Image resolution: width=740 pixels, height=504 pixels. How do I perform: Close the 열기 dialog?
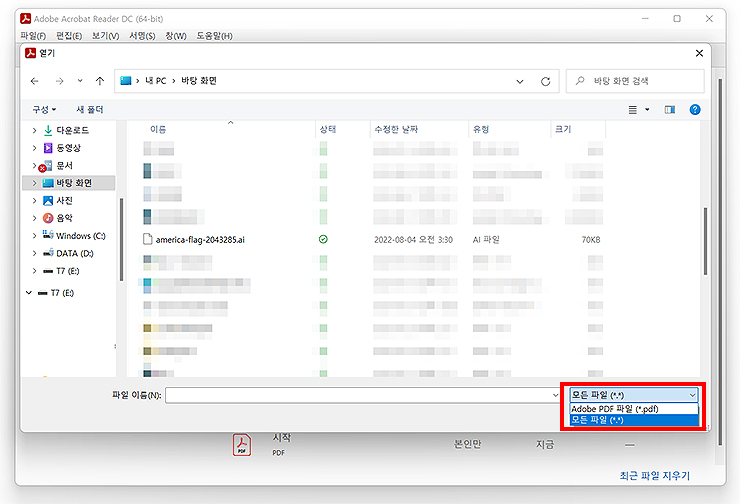(699, 53)
